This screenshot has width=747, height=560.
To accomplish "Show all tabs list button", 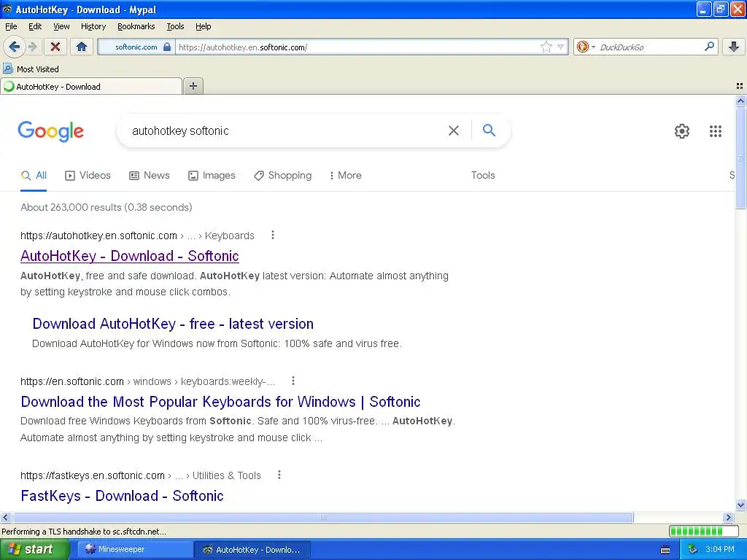I will click(x=740, y=86).
